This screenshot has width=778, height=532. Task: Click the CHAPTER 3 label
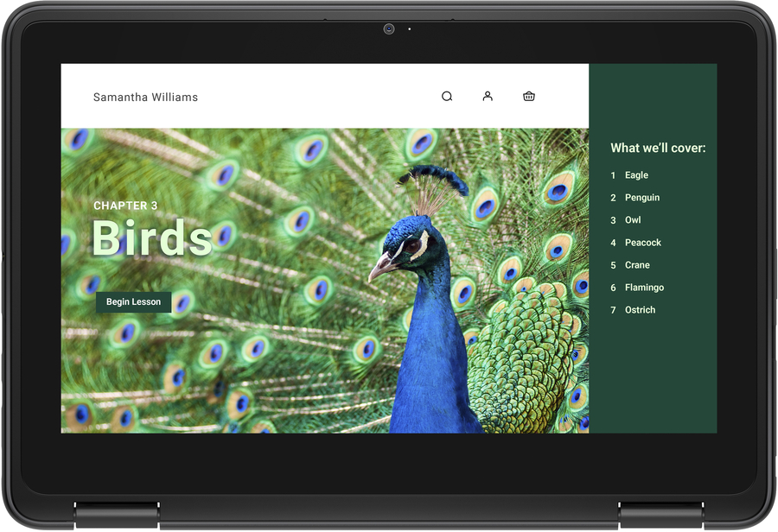[x=125, y=206]
